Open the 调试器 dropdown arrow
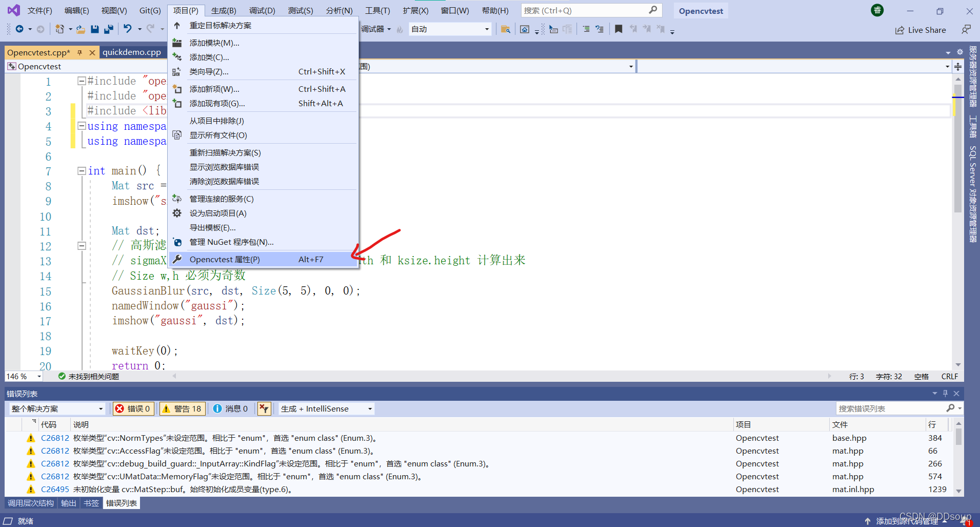980x527 pixels. 389,29
